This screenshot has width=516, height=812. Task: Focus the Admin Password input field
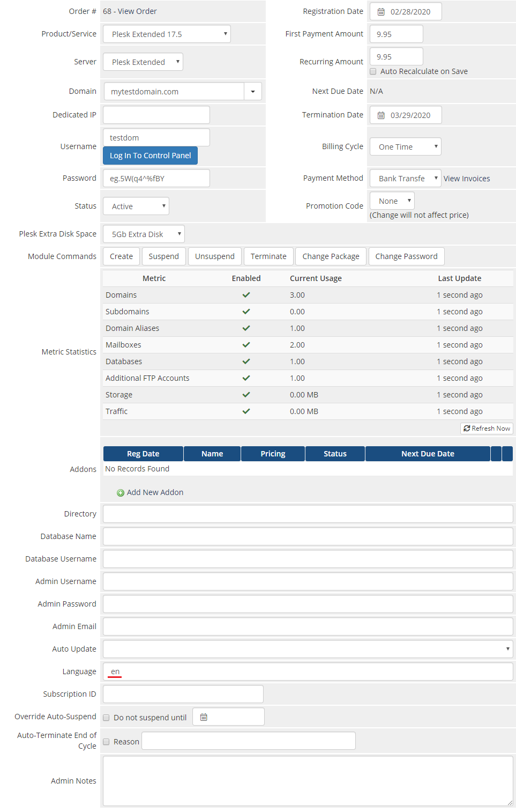coord(308,604)
